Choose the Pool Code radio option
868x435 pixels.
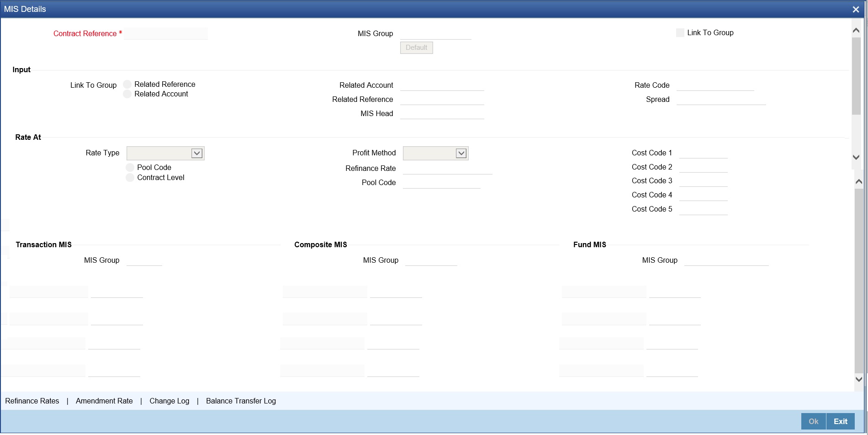tap(130, 168)
